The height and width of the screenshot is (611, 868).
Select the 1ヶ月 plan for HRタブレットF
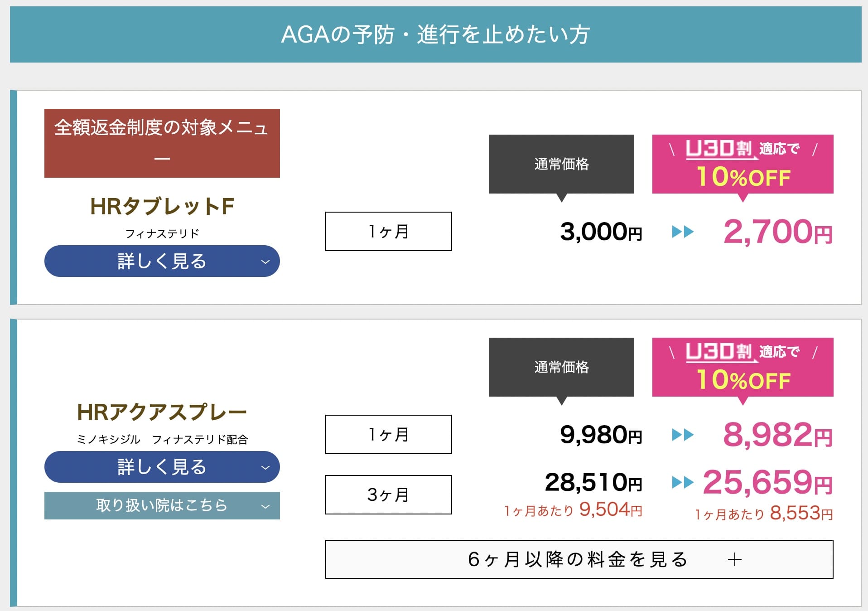(x=388, y=231)
